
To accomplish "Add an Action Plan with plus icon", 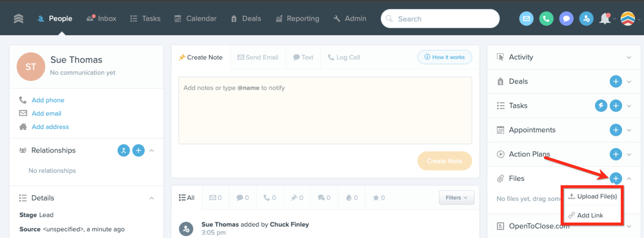I will tap(616, 154).
